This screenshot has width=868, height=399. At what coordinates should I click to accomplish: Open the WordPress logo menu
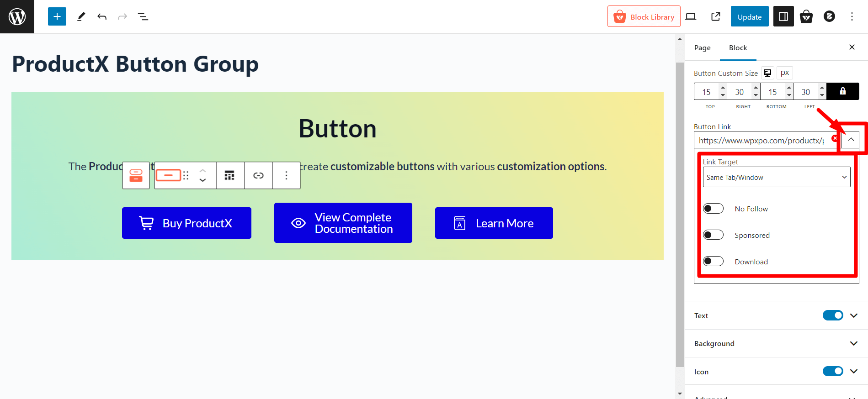coord(17,16)
